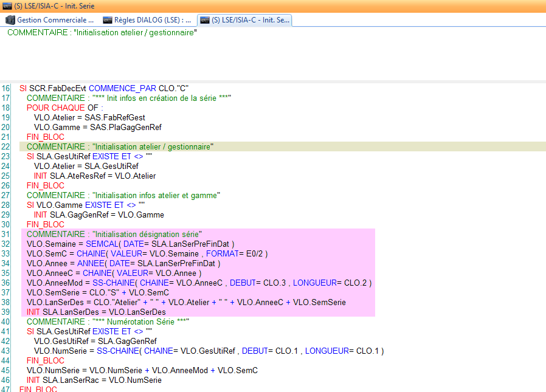
Task: Select the SI keyword on line 16
Action: click(23, 88)
